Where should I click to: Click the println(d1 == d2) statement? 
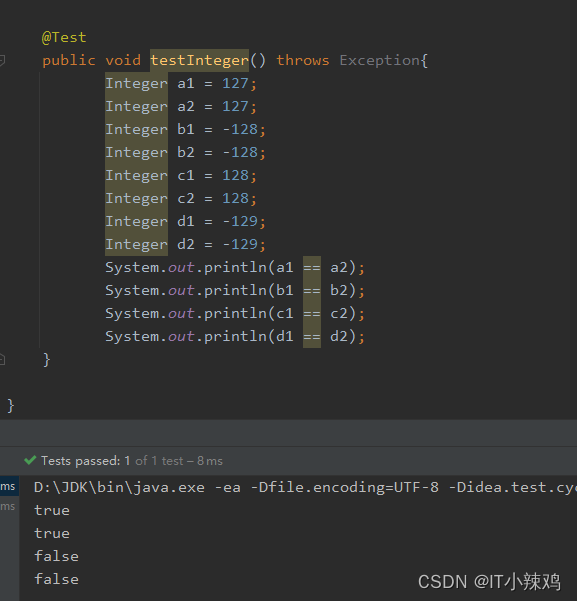235,337
